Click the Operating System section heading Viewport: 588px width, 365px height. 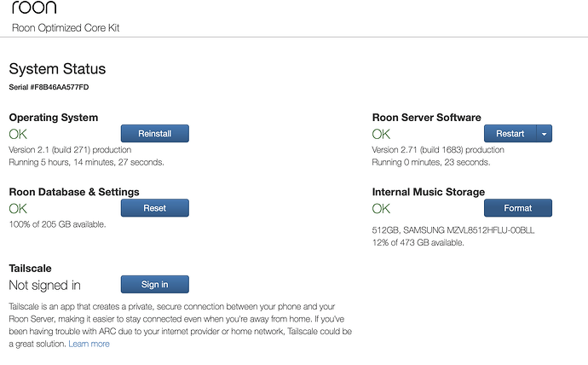coord(53,118)
